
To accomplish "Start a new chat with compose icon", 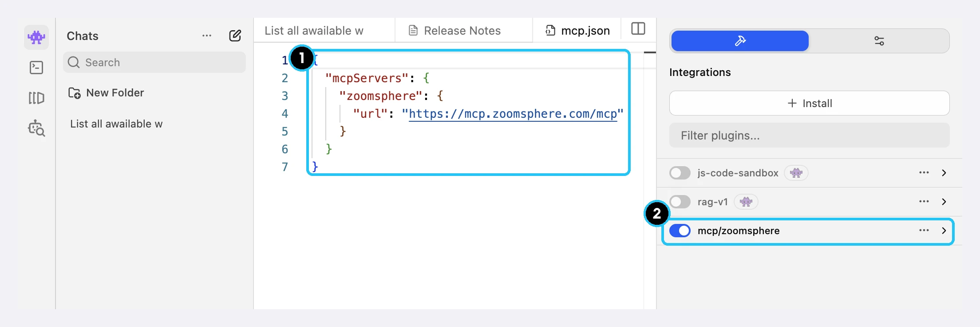I will (x=235, y=36).
